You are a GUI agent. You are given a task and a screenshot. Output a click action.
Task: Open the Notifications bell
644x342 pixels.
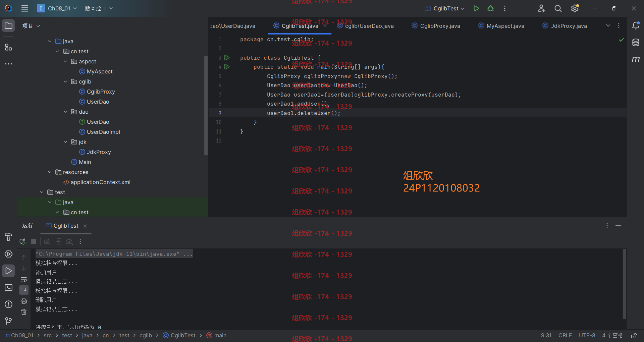pos(636,25)
